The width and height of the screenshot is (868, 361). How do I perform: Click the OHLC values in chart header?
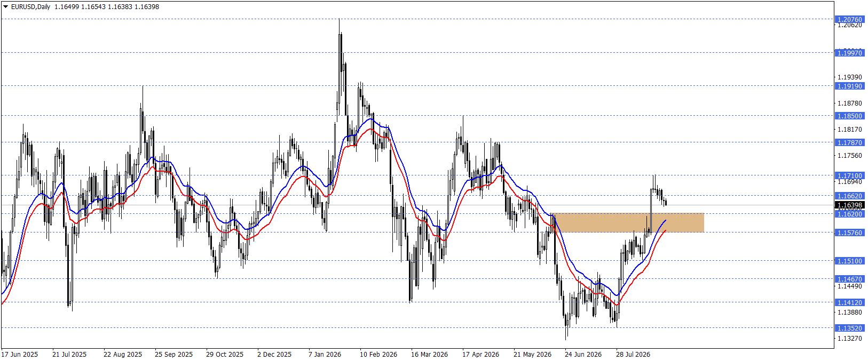click(x=107, y=7)
